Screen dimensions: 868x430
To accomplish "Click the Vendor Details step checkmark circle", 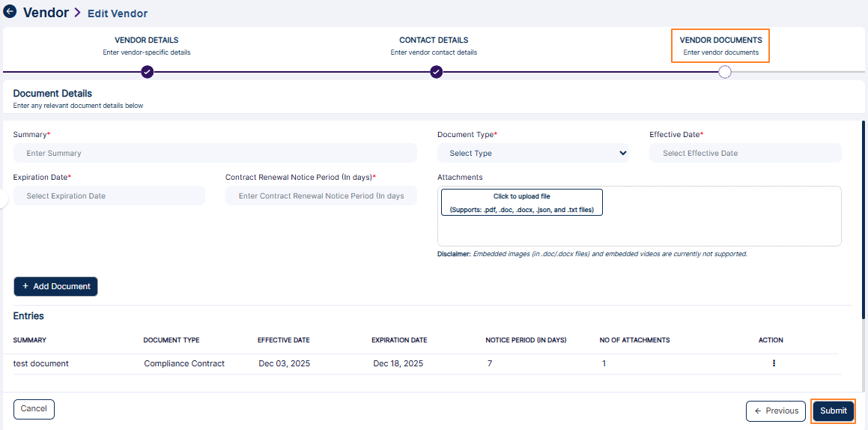I will (148, 72).
